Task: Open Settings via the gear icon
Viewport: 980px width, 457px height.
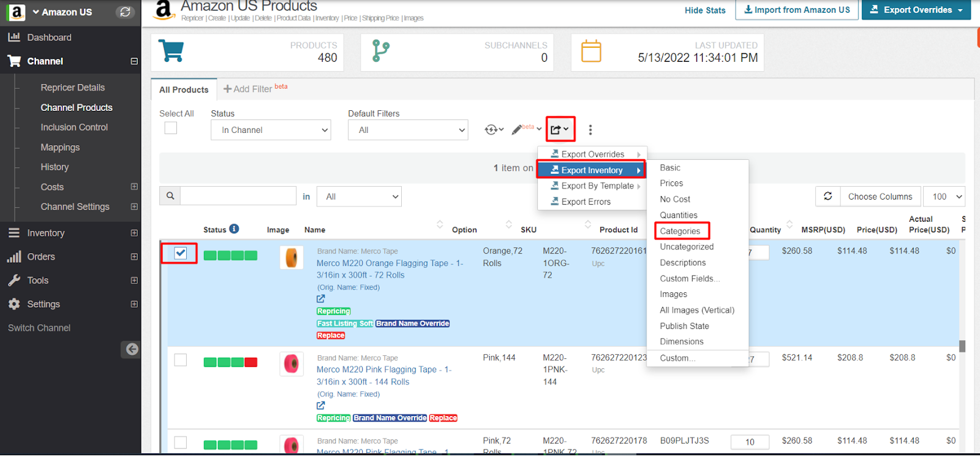Action: (14, 304)
